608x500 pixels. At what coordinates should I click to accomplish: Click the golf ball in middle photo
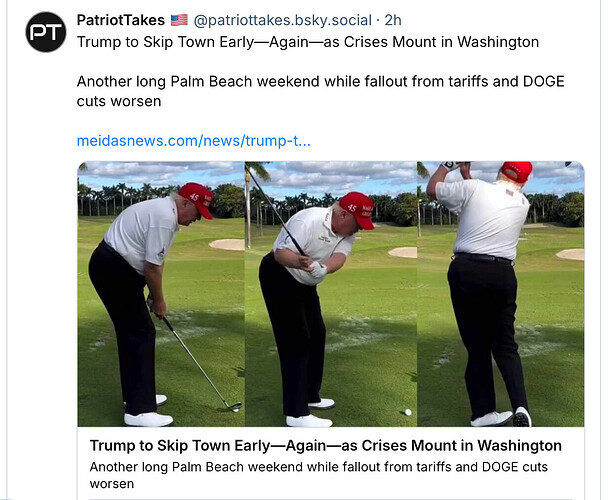click(406, 412)
